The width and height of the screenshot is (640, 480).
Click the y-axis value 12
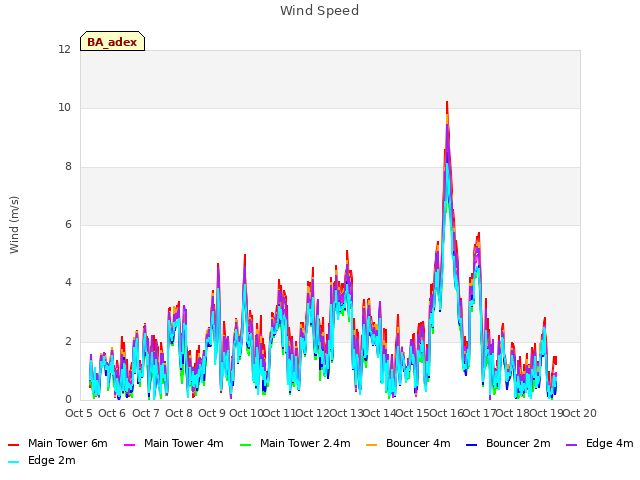tap(64, 49)
